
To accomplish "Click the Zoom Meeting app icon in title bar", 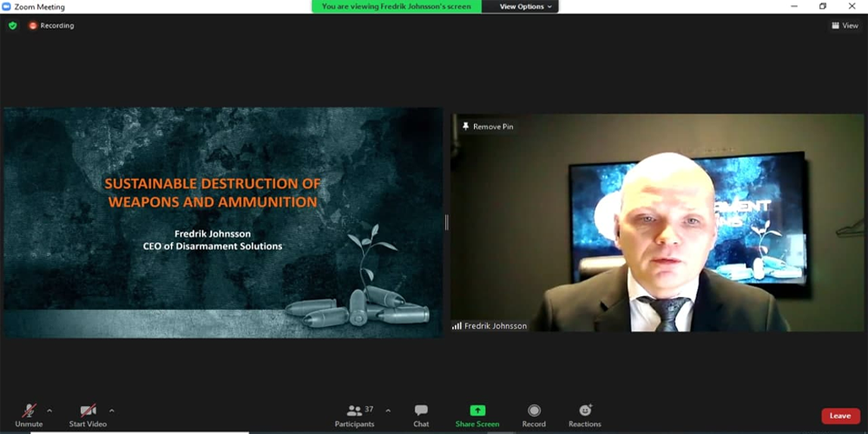I will (7, 7).
